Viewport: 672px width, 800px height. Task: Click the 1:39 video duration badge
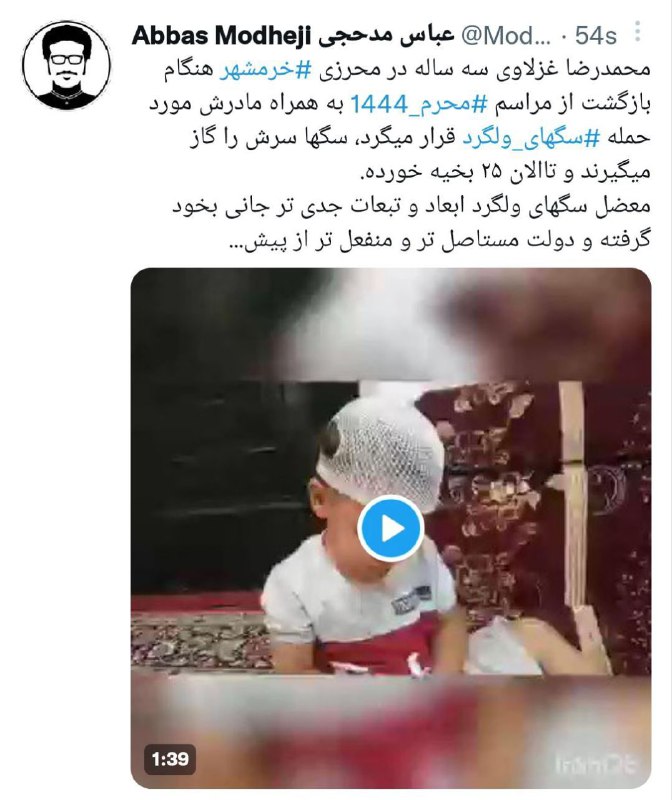pyautogui.click(x=170, y=759)
